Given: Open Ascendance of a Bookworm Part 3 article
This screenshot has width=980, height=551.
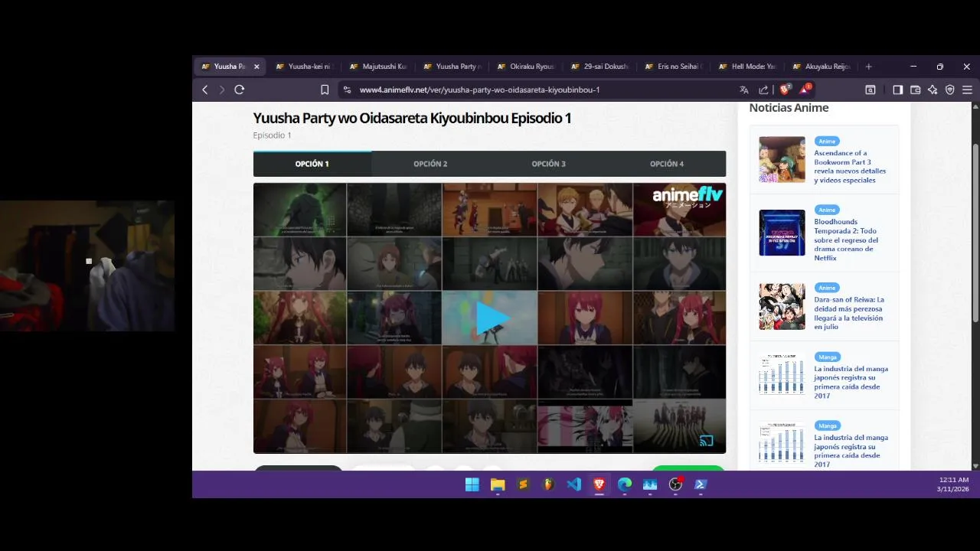Looking at the screenshot, I should click(850, 167).
